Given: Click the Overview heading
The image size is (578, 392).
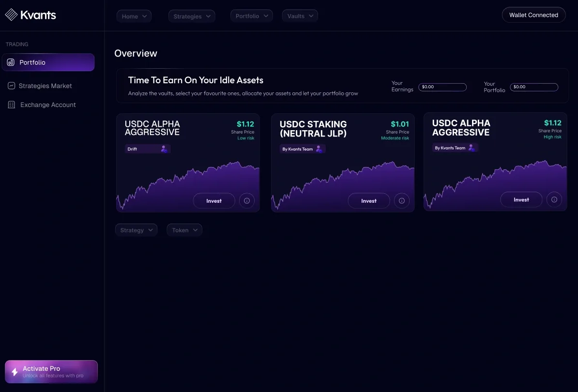Looking at the screenshot, I should click(136, 53).
